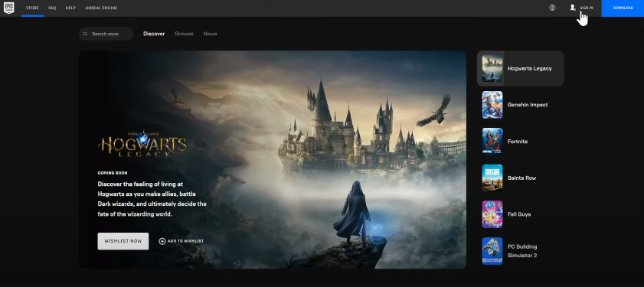644x287 pixels.
Task: Choose the Fortnite cover thumbnail
Action: click(x=492, y=142)
